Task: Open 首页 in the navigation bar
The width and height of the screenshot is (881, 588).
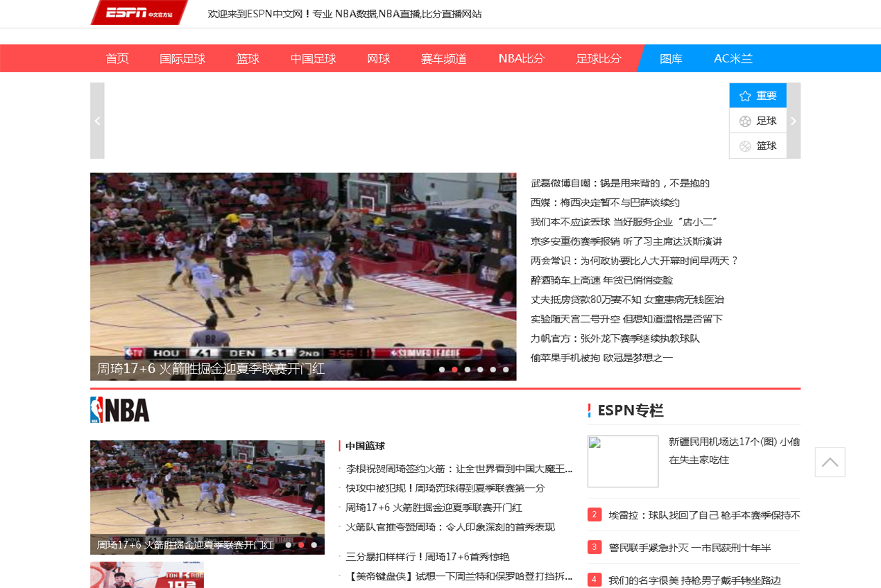Action: (117, 58)
